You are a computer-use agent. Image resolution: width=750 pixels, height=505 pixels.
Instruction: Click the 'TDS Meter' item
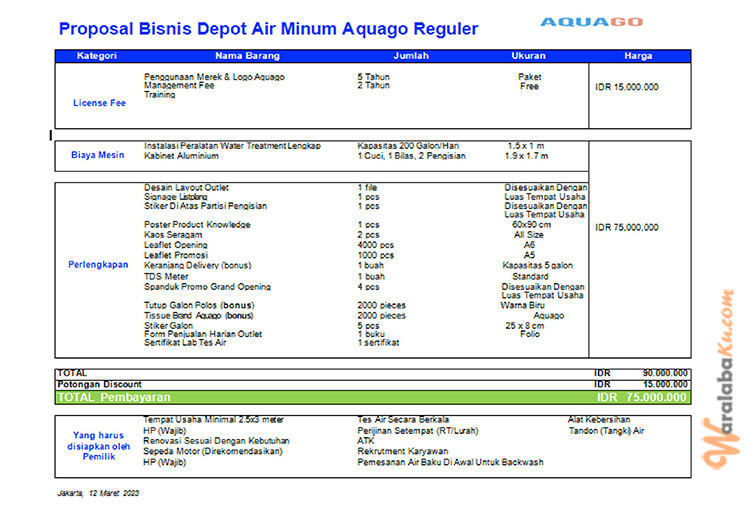(x=166, y=276)
